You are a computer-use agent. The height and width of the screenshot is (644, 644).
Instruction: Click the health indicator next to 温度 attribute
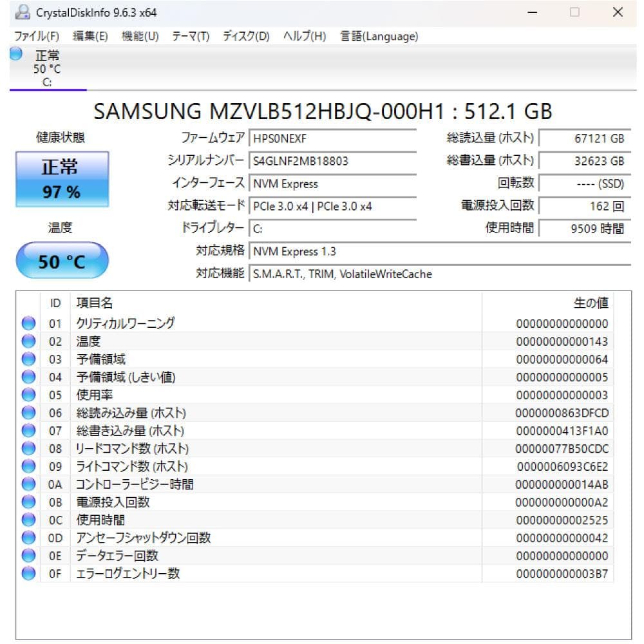pos(28,341)
